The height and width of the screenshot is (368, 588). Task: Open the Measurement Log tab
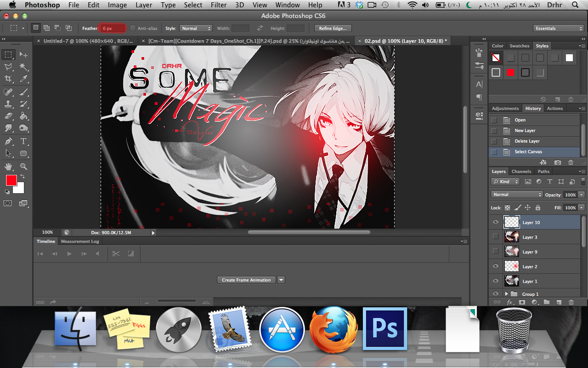click(x=80, y=241)
